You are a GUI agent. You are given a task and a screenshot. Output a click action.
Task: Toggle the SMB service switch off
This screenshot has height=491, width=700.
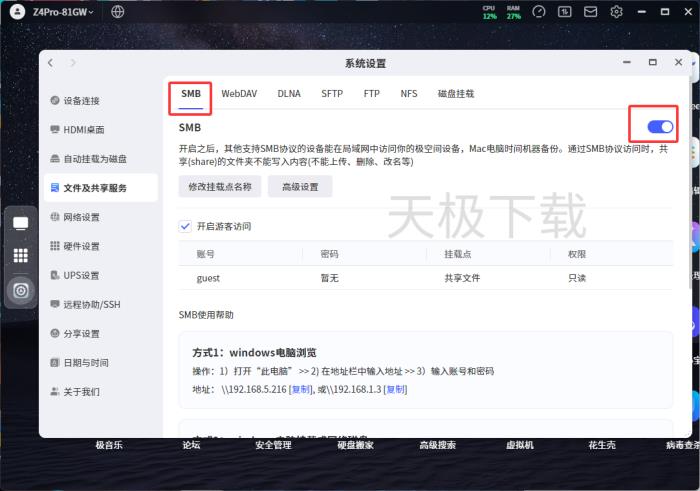(659, 127)
